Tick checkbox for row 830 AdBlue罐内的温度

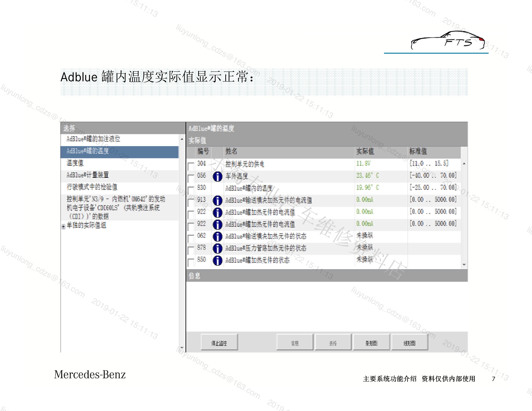pyautogui.click(x=191, y=190)
